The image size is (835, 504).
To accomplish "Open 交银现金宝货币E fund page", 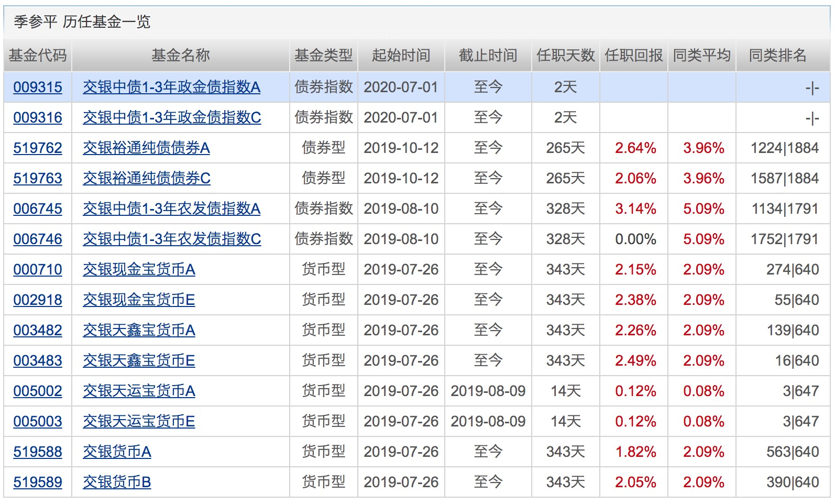I will click(x=139, y=300).
